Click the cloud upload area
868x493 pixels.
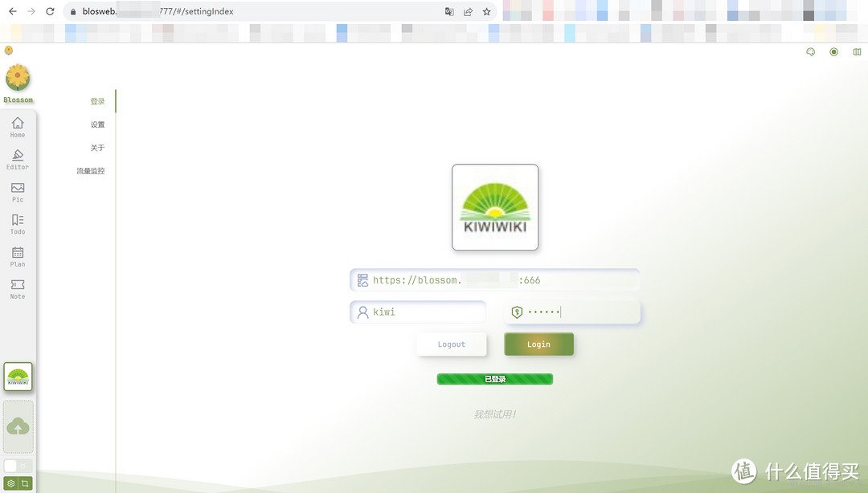(x=18, y=426)
